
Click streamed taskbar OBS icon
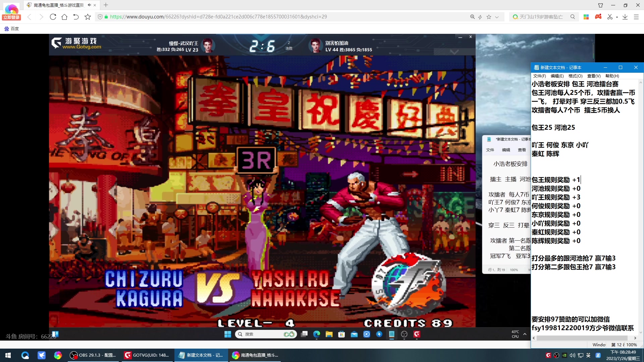(x=404, y=334)
